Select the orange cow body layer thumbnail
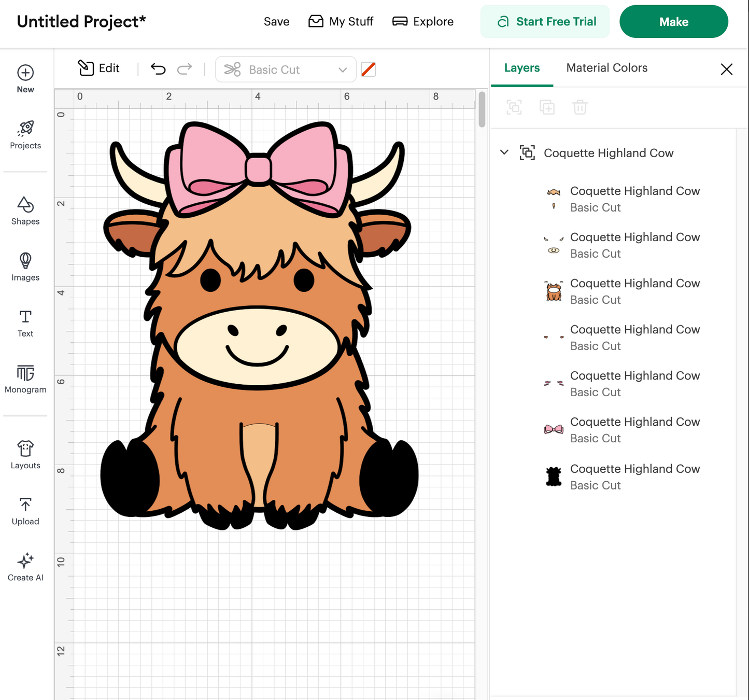The image size is (749, 700). pyautogui.click(x=554, y=291)
